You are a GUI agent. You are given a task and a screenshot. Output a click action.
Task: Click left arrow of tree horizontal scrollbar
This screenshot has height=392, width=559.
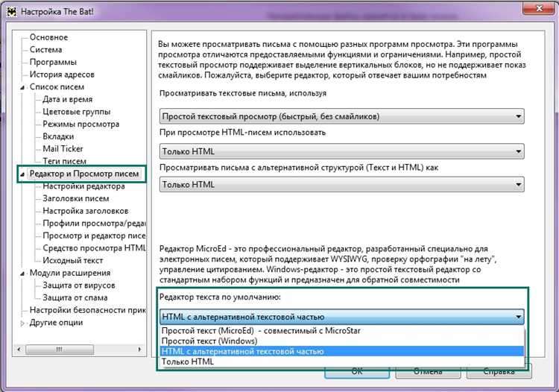(19, 350)
